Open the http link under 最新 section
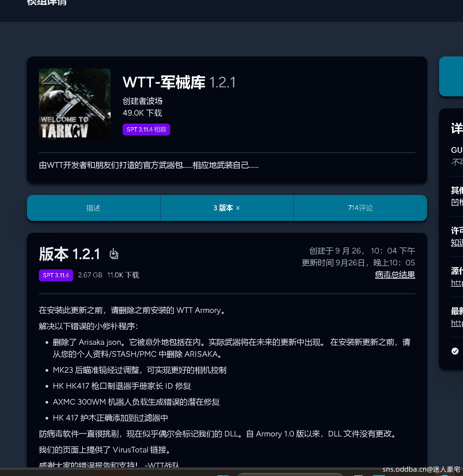The image size is (463, 476). point(457,323)
